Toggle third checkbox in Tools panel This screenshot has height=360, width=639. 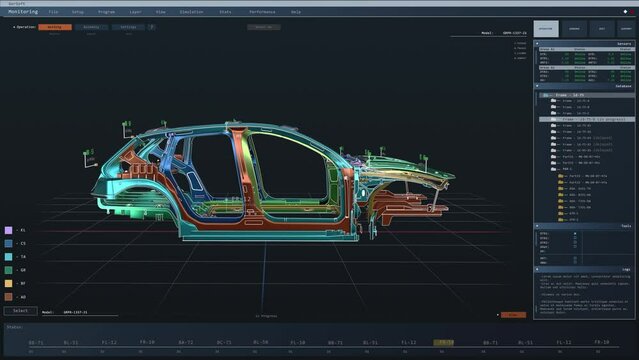575,242
